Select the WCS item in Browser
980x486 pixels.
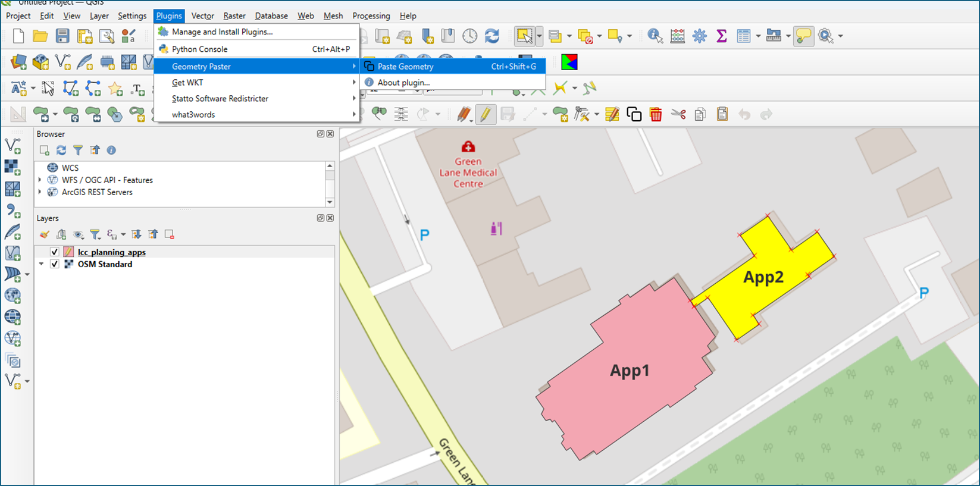click(70, 168)
